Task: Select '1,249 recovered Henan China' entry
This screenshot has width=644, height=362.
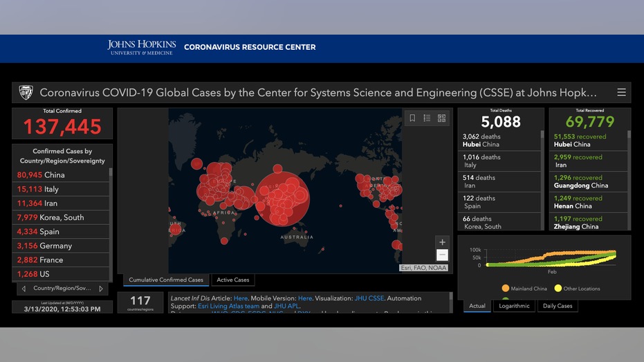Action: tap(588, 202)
